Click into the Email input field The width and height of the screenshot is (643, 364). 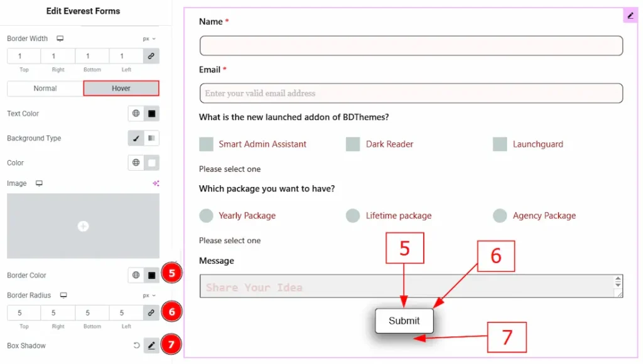pyautogui.click(x=411, y=94)
